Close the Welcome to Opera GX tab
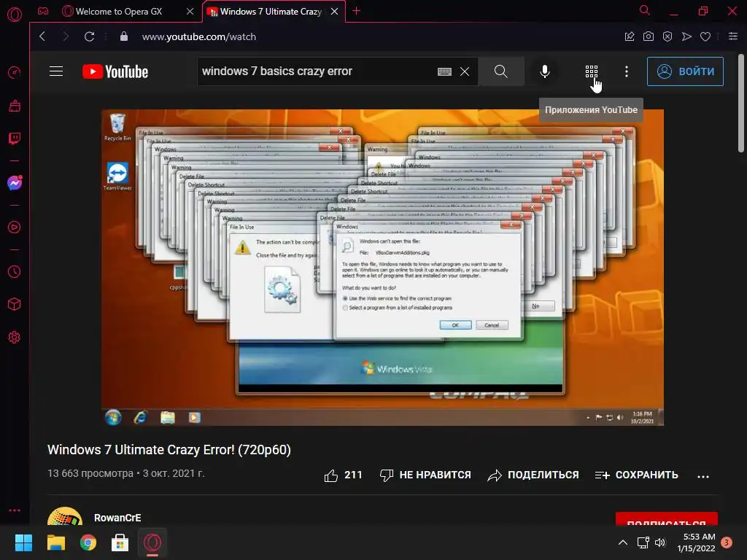The width and height of the screenshot is (747, 560). coord(190,12)
